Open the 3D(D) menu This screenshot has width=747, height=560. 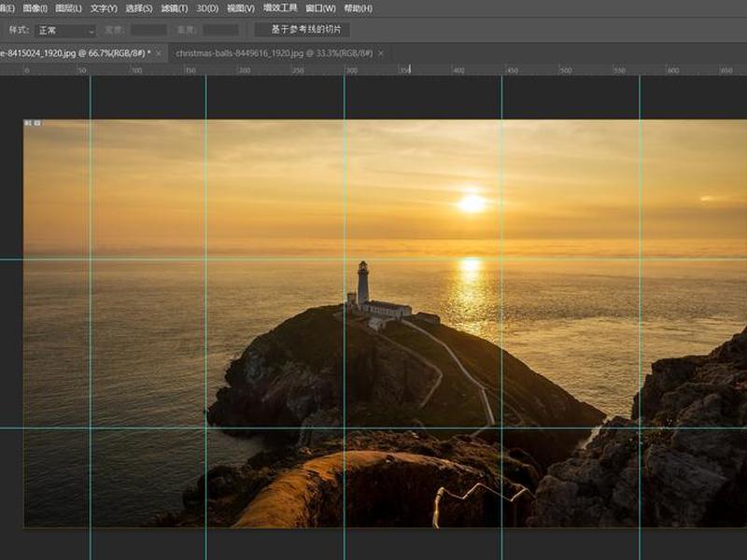[207, 8]
